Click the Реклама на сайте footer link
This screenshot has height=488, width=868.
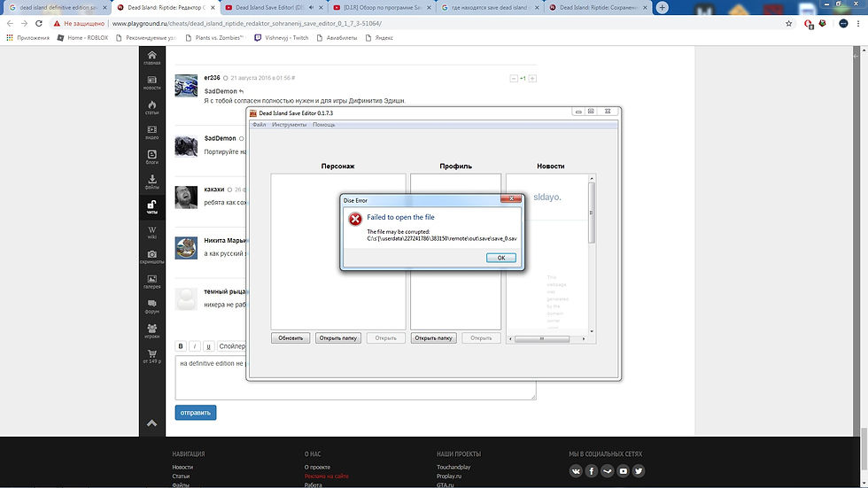(327, 476)
